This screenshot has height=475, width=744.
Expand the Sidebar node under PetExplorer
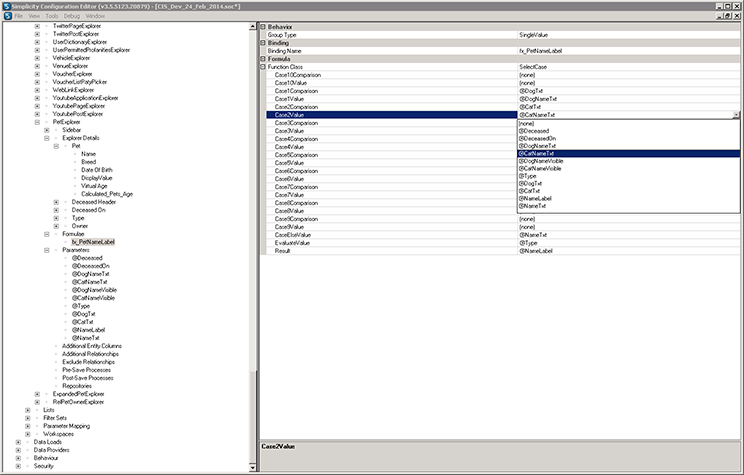tap(47, 130)
